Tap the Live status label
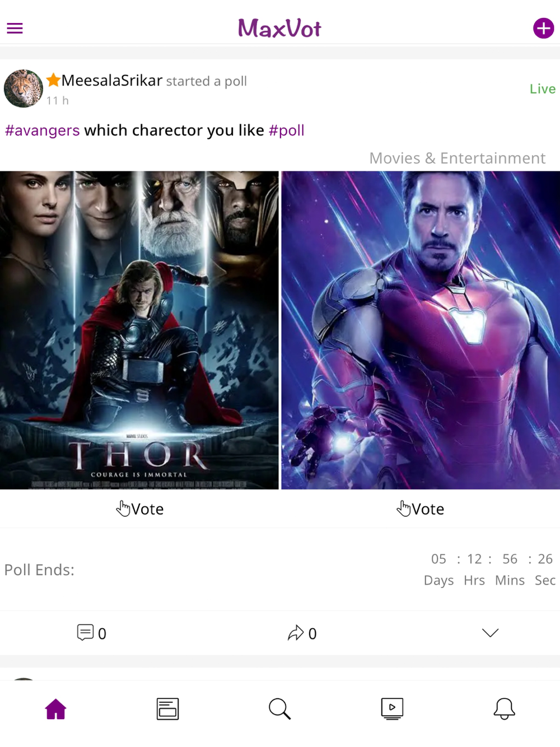This screenshot has width=560, height=747. [542, 88]
